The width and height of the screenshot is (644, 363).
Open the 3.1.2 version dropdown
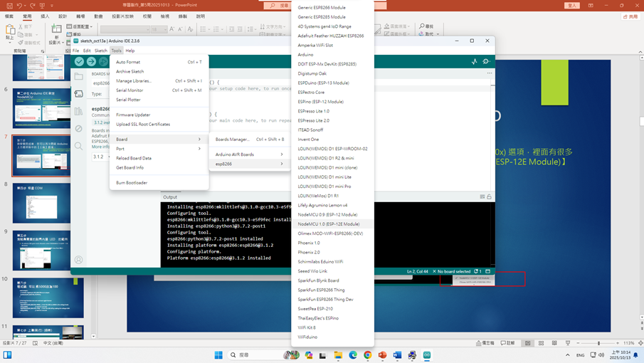tap(100, 157)
